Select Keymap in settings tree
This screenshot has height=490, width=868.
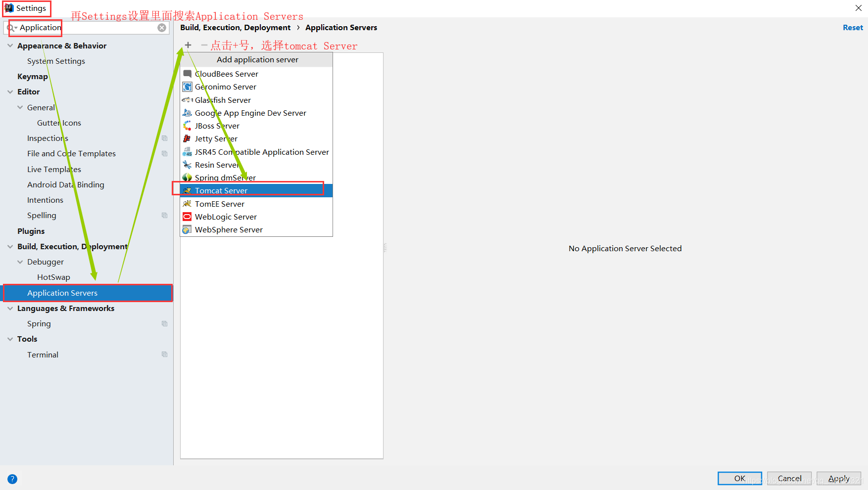click(x=33, y=76)
